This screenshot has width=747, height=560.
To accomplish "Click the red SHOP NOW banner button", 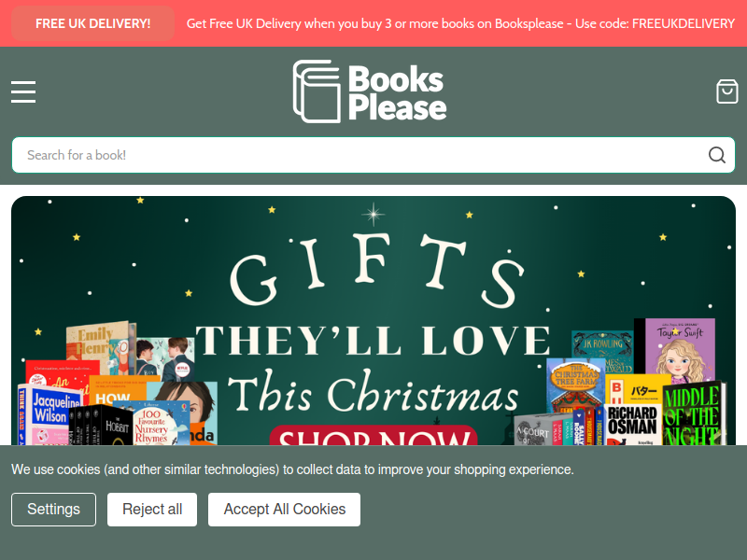I will click(x=373, y=436).
